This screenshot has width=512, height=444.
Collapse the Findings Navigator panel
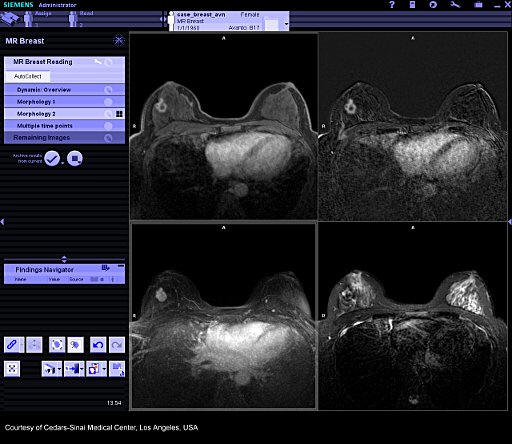pyautogui.click(x=121, y=266)
